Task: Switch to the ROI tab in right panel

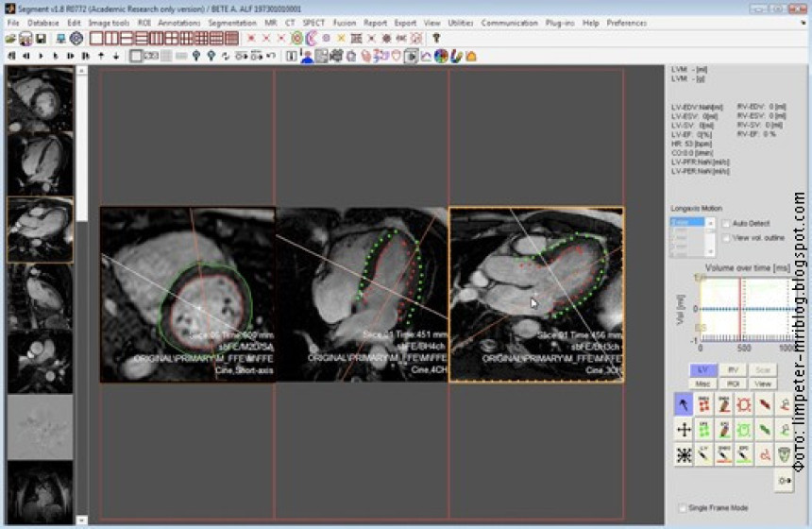Action: (x=733, y=384)
